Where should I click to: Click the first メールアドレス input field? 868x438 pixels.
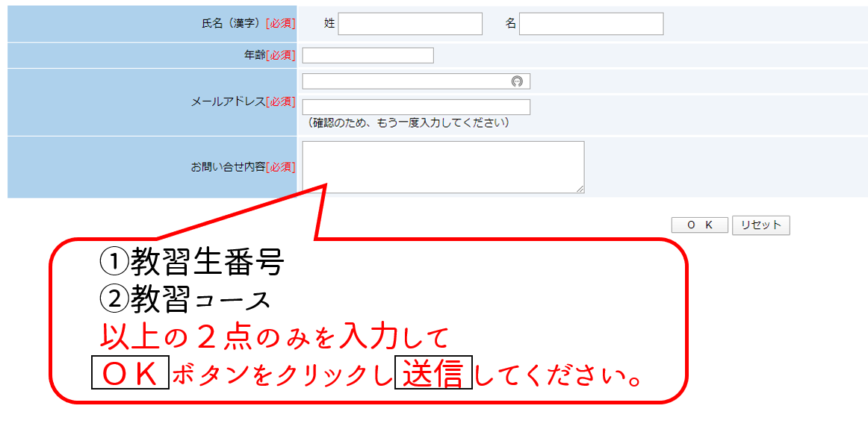(416, 81)
